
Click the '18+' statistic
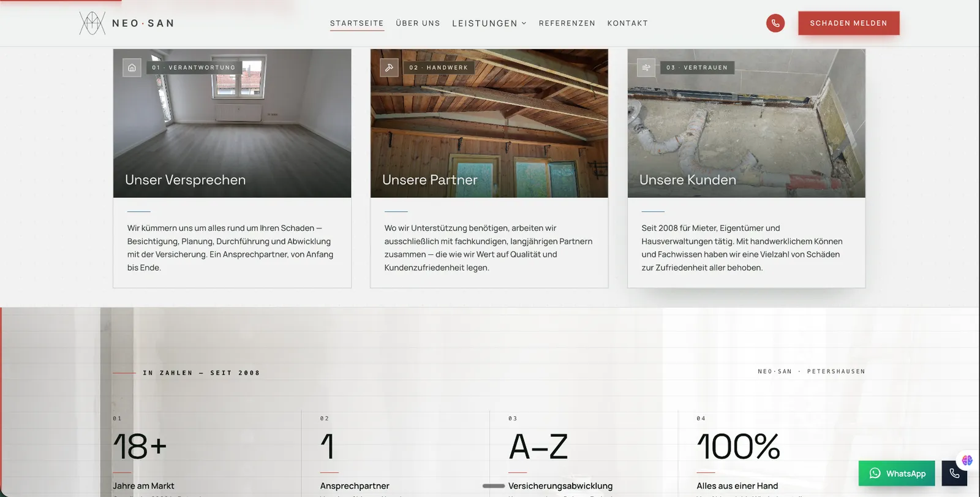tap(140, 446)
